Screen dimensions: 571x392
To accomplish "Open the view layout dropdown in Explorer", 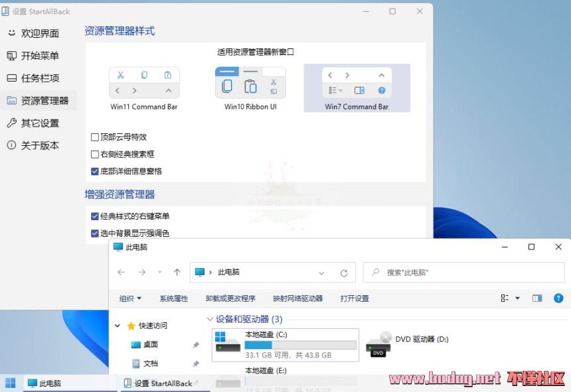I will tap(509, 298).
